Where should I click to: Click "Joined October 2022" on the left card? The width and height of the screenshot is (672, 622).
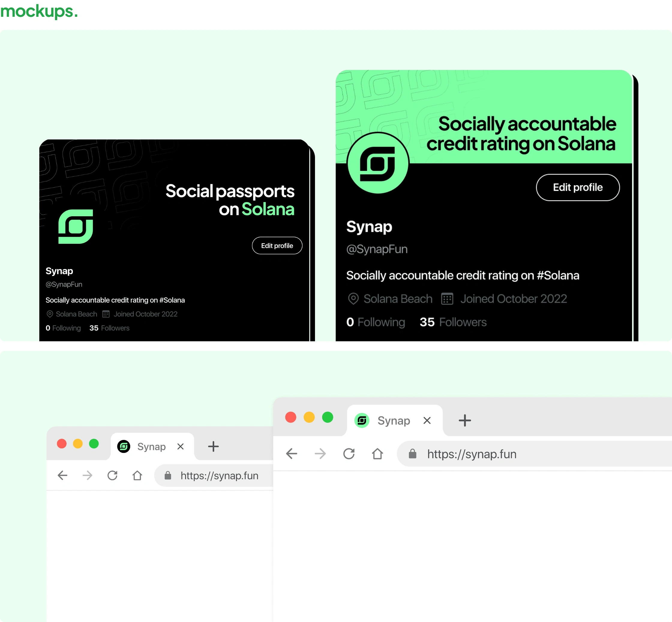coord(145,314)
